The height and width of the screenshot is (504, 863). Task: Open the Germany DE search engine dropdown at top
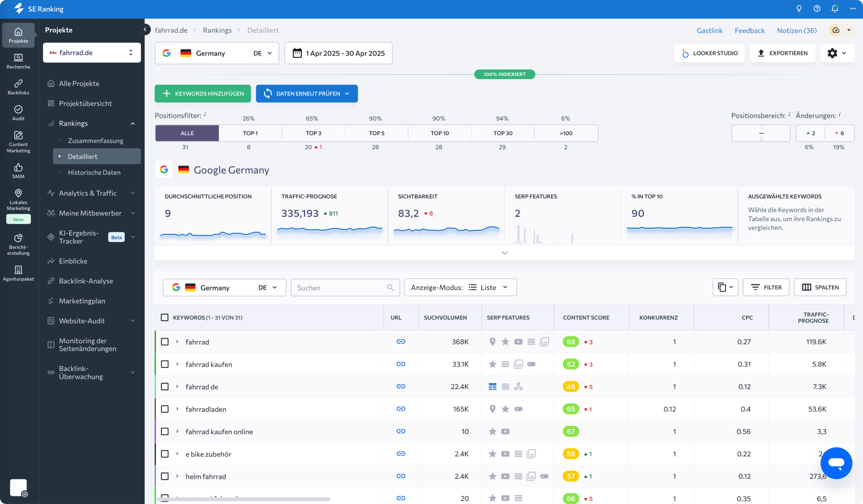pyautogui.click(x=217, y=53)
